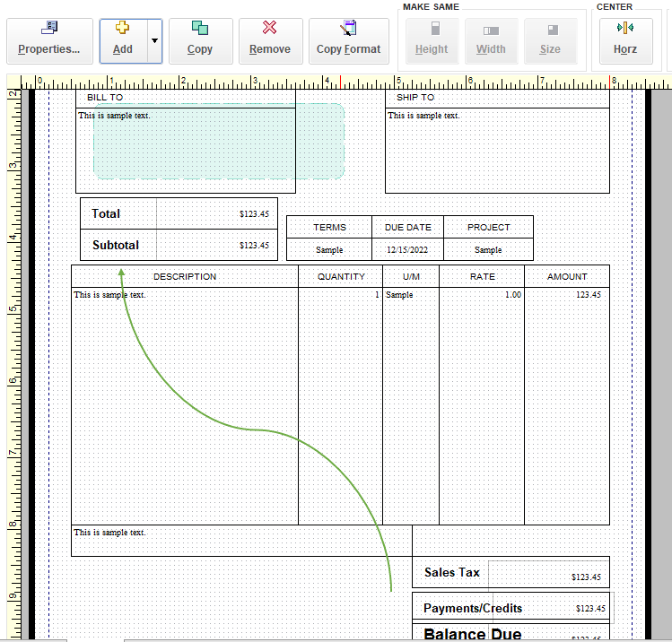672x642 pixels.
Task: Click the Add button
Action: [124, 41]
